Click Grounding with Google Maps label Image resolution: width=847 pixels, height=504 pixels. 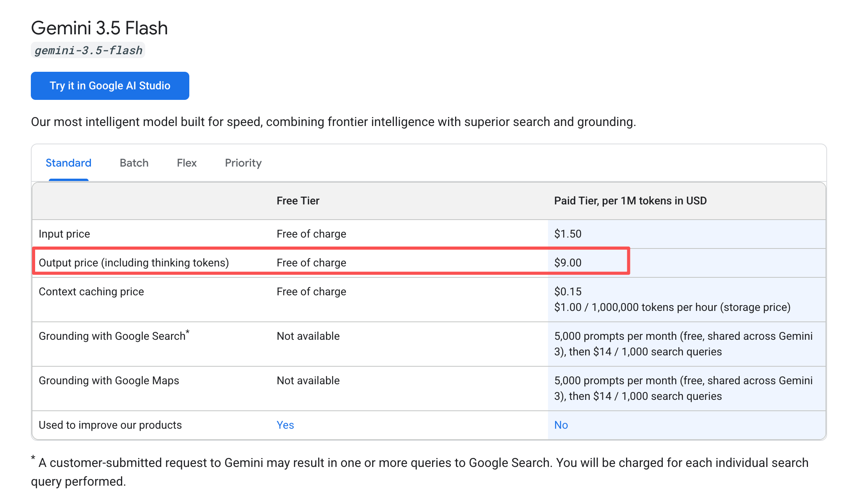coord(109,380)
